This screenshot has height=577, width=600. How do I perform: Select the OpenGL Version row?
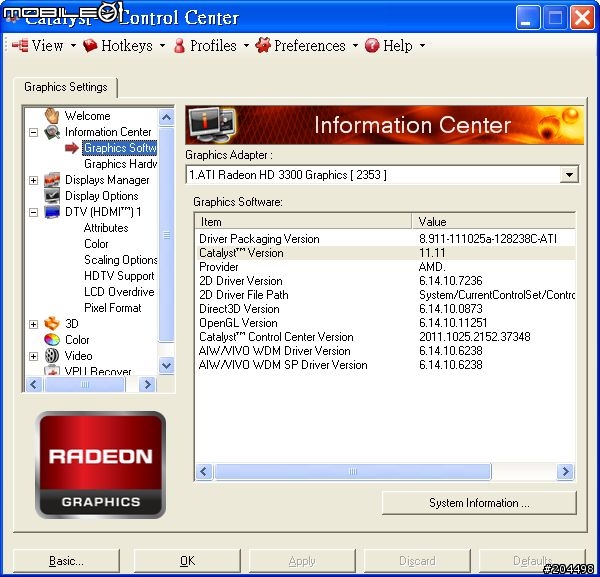click(385, 323)
